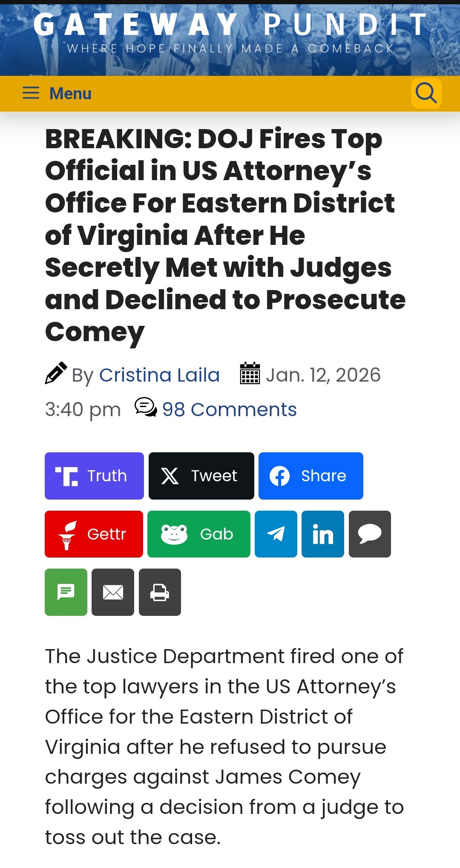The width and height of the screenshot is (460, 868).
Task: Share article on Gab
Action: point(198,534)
